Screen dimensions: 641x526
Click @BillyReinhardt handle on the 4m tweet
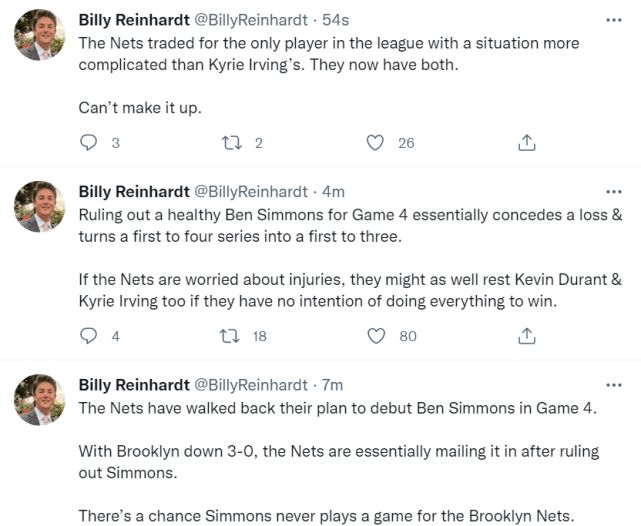(x=250, y=192)
